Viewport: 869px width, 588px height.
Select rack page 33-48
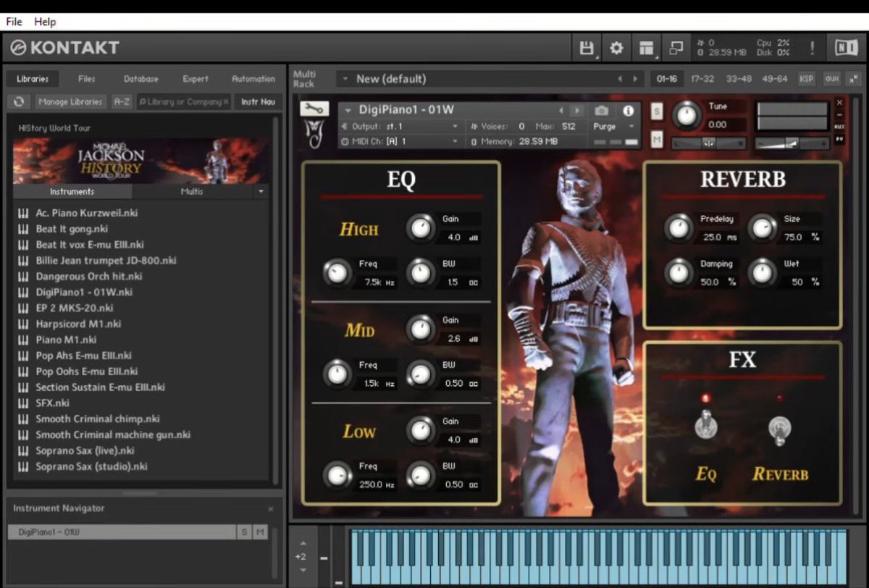(x=739, y=79)
